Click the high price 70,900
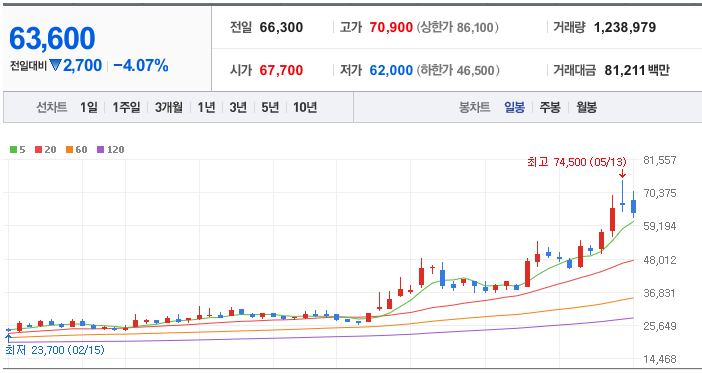This screenshot has width=702, height=373. click(x=391, y=27)
